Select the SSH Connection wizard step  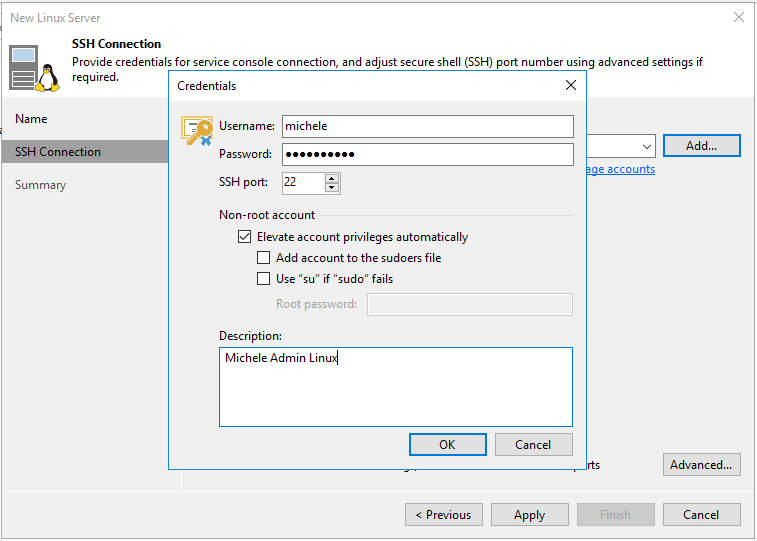coord(85,152)
